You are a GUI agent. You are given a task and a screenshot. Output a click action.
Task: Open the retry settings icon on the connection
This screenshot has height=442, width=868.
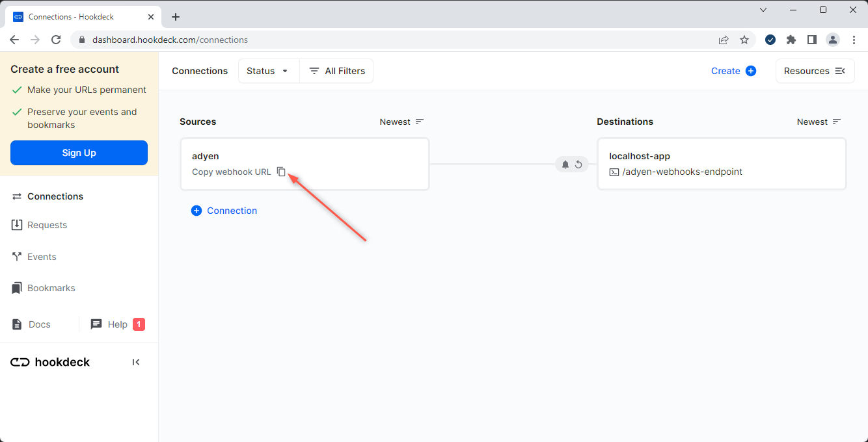pos(580,164)
